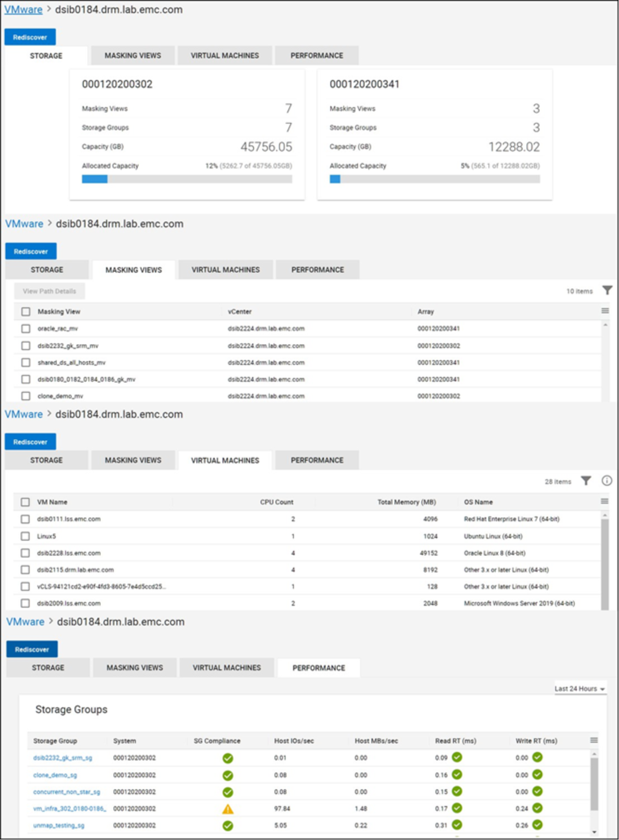Click the Write RT status icon for unmap_testing_sg
The image size is (619, 840).
click(x=538, y=825)
